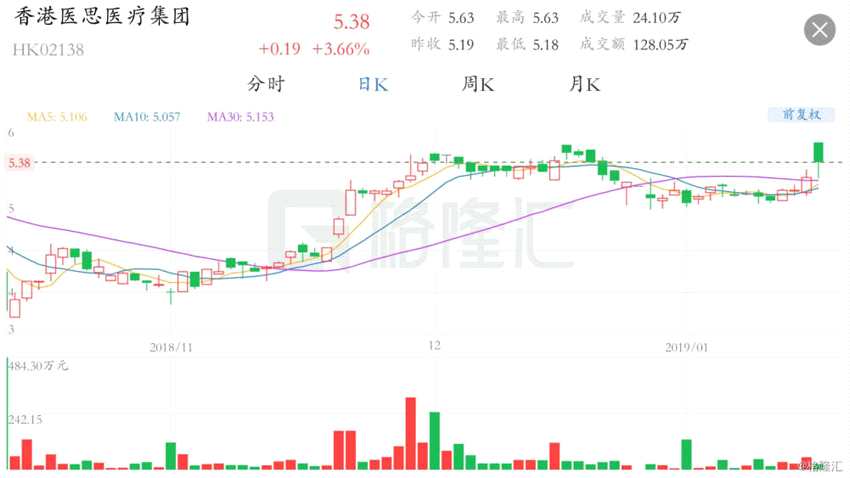This screenshot has height=478, width=850.
Task: Click the tallest red volume bar
Action: click(410, 433)
